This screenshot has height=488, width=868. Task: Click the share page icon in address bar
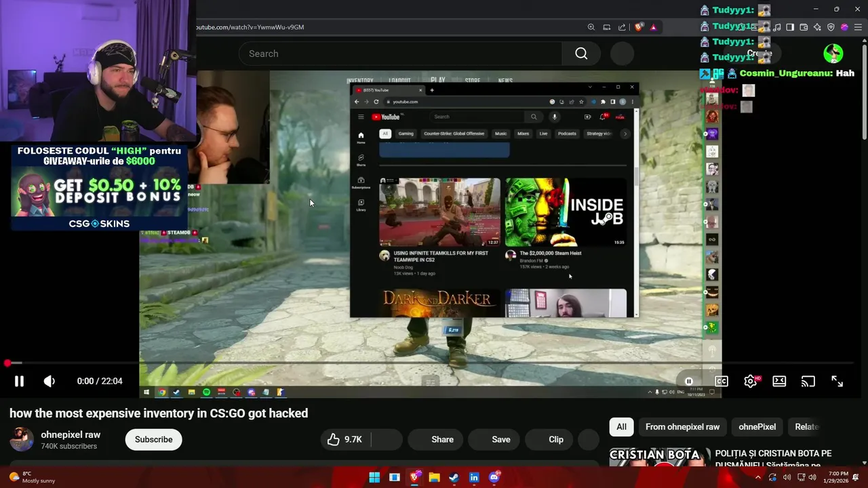pyautogui.click(x=622, y=27)
